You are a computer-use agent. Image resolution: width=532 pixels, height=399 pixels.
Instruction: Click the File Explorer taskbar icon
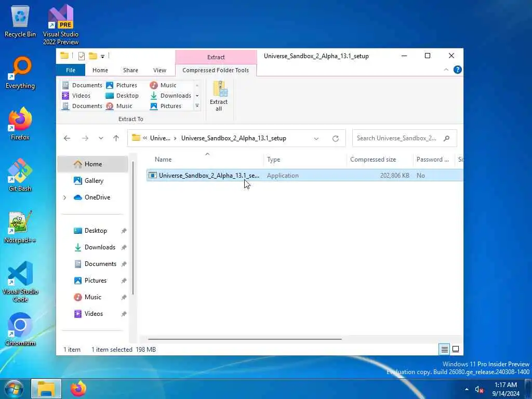[46, 389]
